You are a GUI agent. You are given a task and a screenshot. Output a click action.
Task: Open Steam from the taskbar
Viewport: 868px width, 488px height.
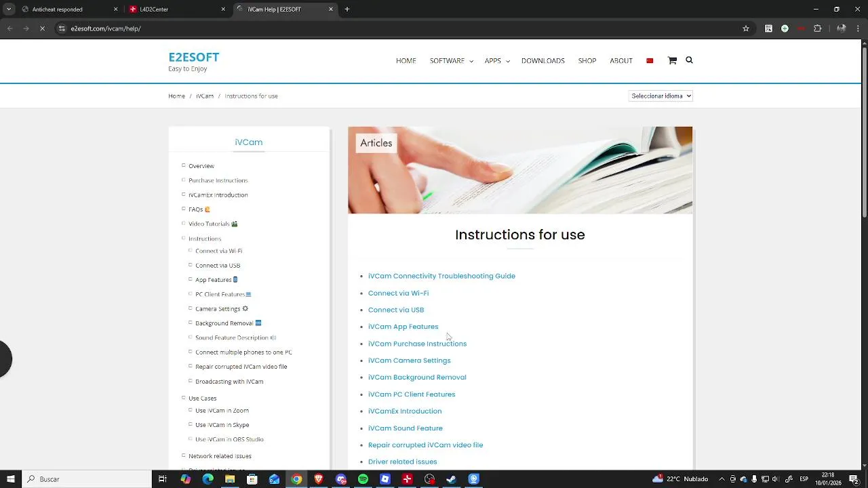pyautogui.click(x=451, y=479)
